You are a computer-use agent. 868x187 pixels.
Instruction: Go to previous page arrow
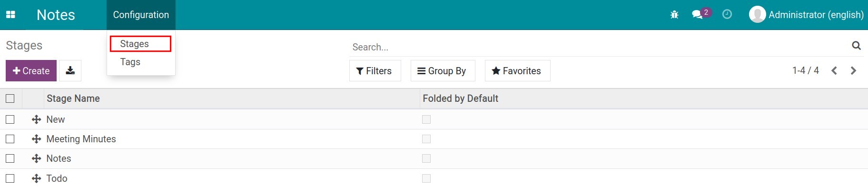[x=834, y=70]
